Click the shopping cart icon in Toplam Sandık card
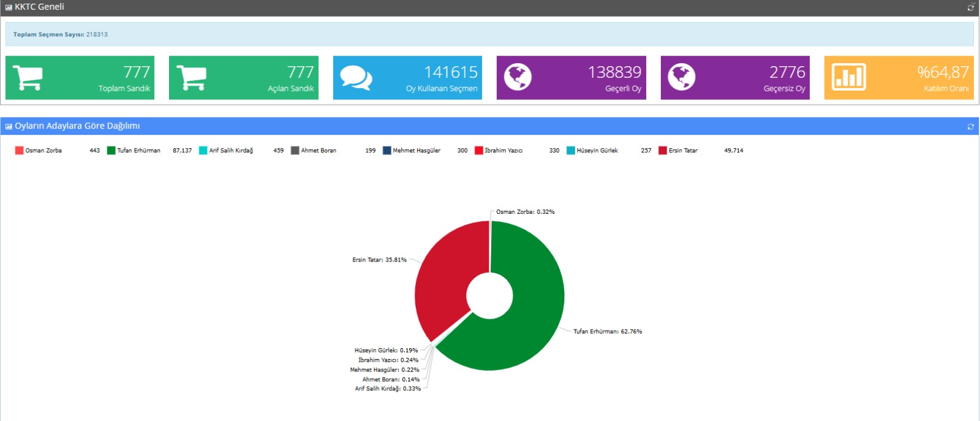The height and width of the screenshot is (421, 980). point(28,78)
